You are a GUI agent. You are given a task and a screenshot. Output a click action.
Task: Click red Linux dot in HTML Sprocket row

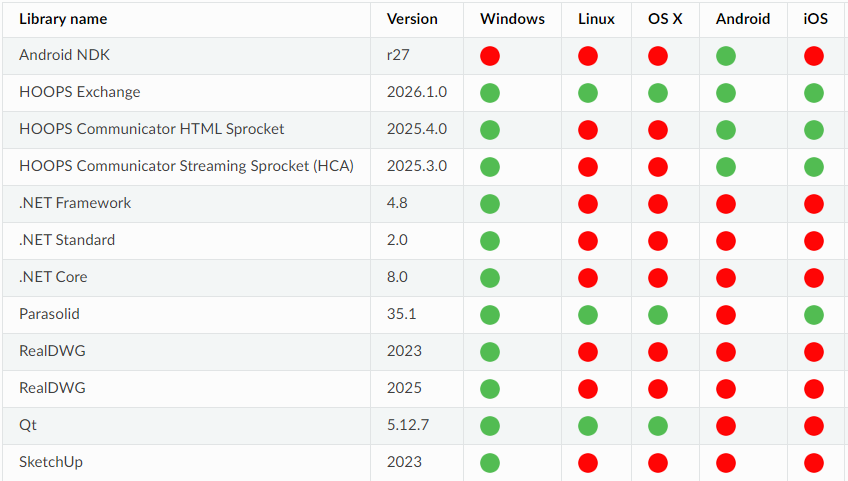tap(588, 130)
